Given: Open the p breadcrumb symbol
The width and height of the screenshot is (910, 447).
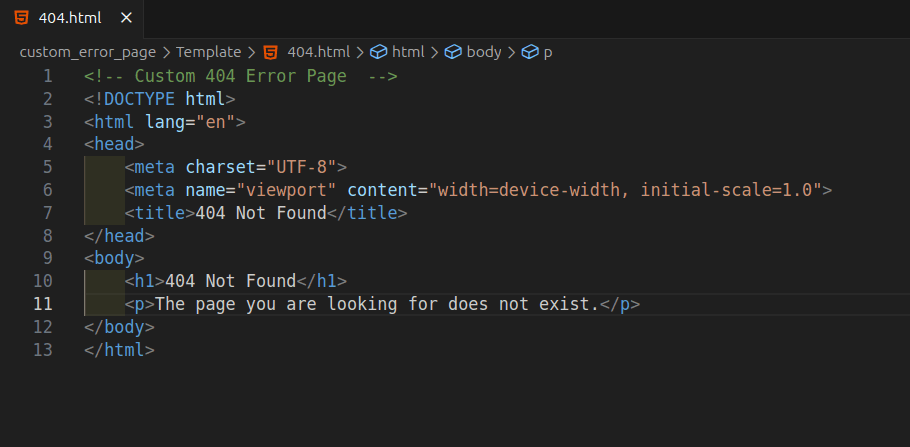Looking at the screenshot, I should pyautogui.click(x=548, y=53).
